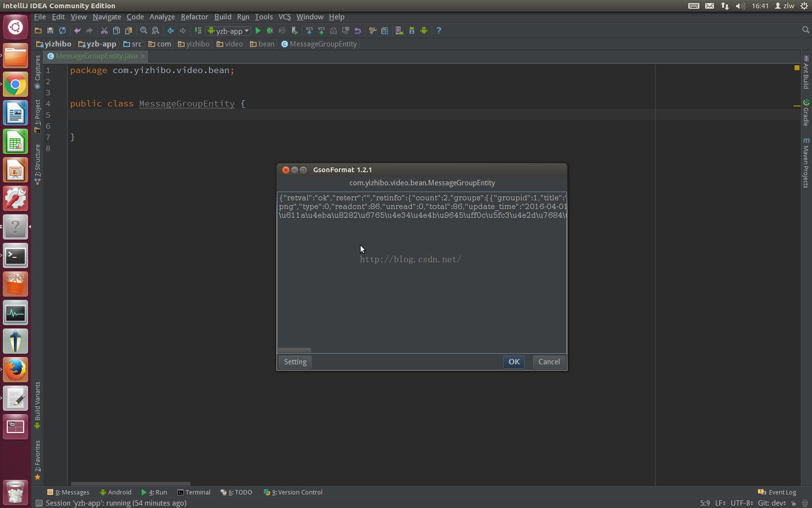Screen dimensions: 812x508
Task: Open the Messages tool window tab
Action: pos(68,492)
